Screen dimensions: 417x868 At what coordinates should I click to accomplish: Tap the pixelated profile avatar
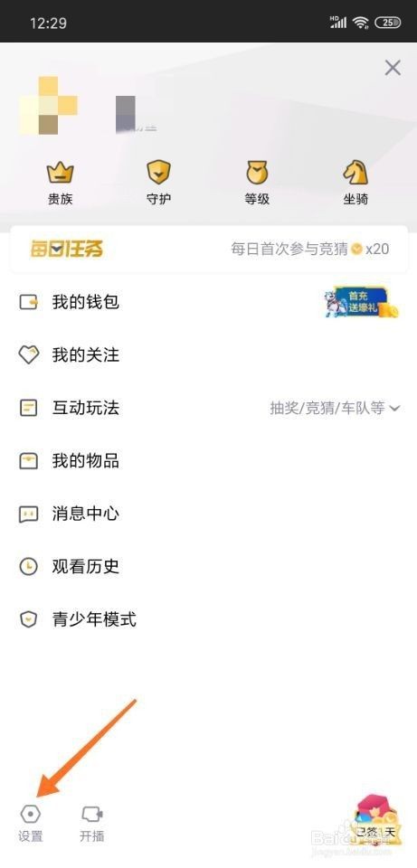48,106
